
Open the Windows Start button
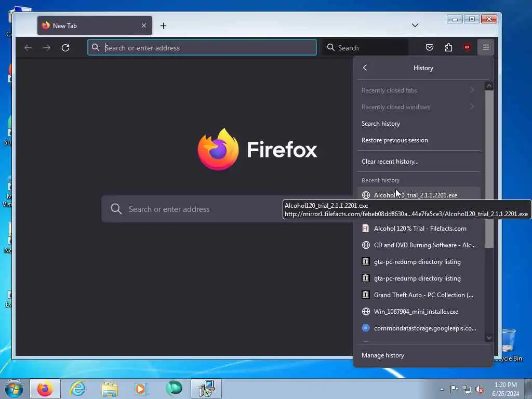(x=14, y=389)
